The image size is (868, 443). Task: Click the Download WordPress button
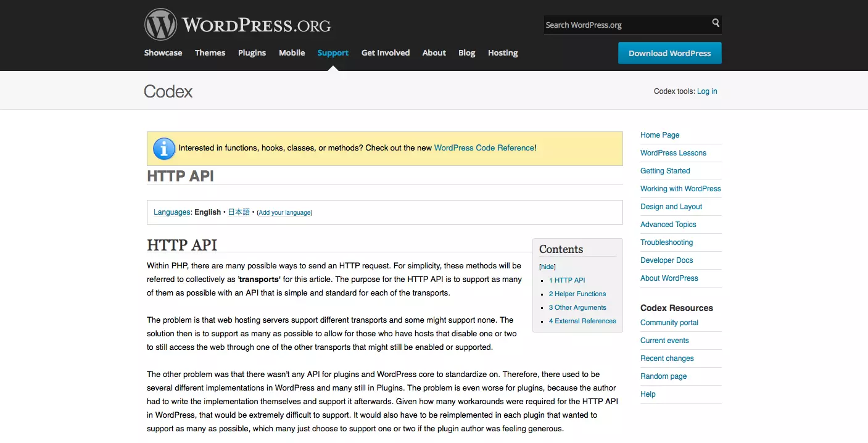point(670,53)
